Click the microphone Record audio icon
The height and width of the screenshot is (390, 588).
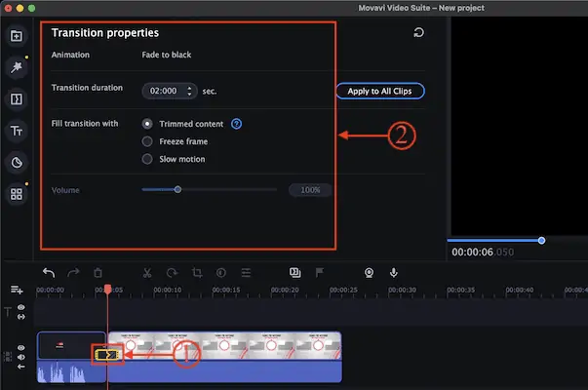pyautogui.click(x=394, y=273)
